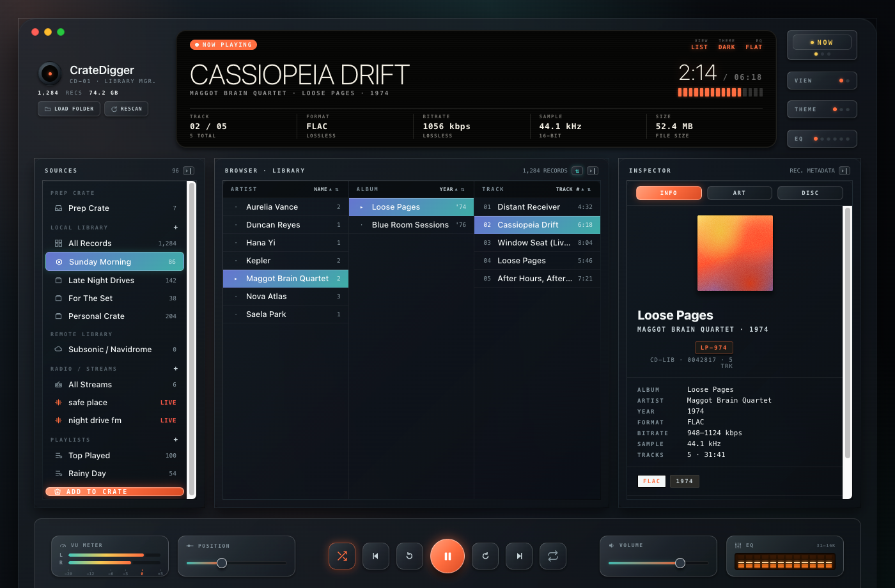Add a new playlist

coord(176,440)
